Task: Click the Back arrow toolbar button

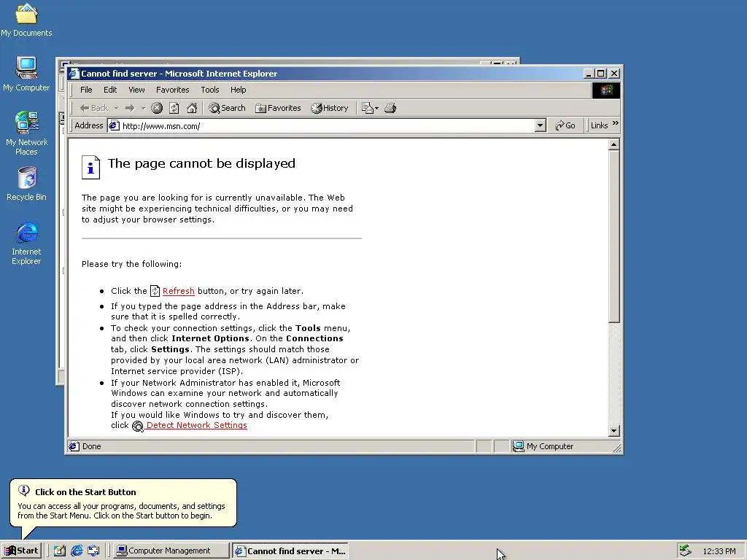Action: pyautogui.click(x=94, y=108)
